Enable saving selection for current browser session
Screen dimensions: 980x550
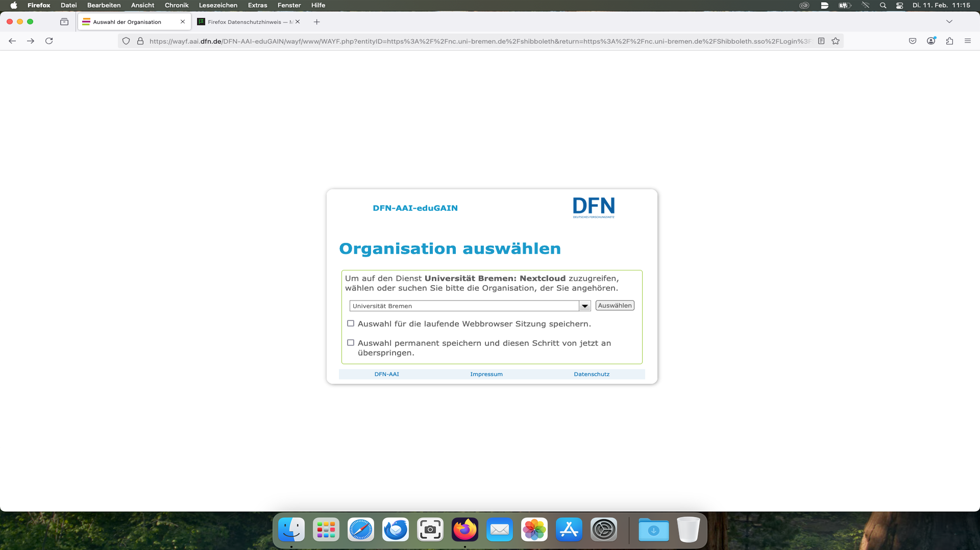coord(351,323)
